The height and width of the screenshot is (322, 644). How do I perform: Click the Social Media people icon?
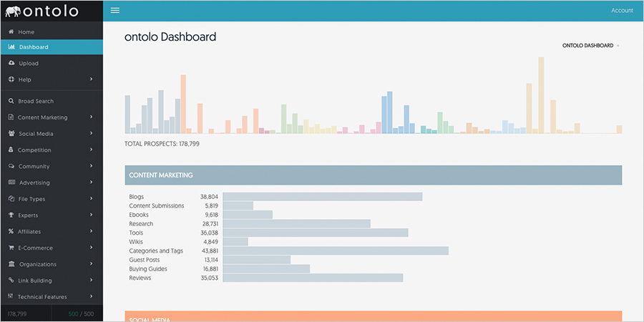tap(11, 134)
